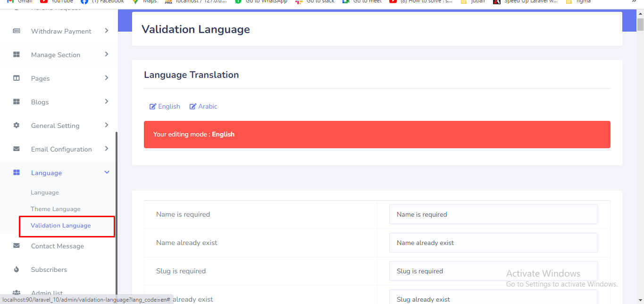Image resolution: width=644 pixels, height=304 pixels.
Task: Click the Email Configuration envelope icon
Action: pyautogui.click(x=17, y=149)
